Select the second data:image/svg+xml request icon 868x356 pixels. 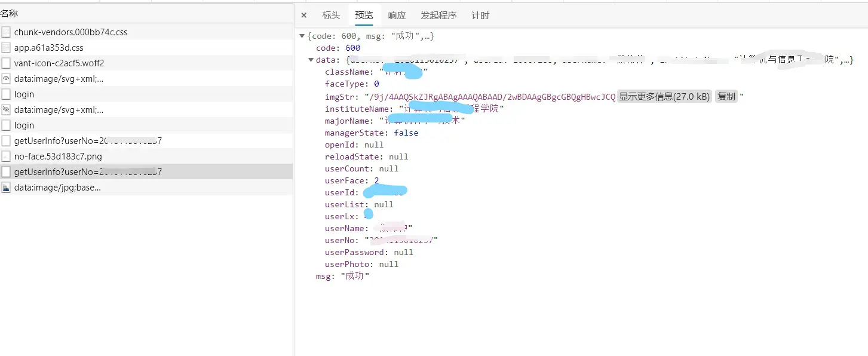(6, 110)
